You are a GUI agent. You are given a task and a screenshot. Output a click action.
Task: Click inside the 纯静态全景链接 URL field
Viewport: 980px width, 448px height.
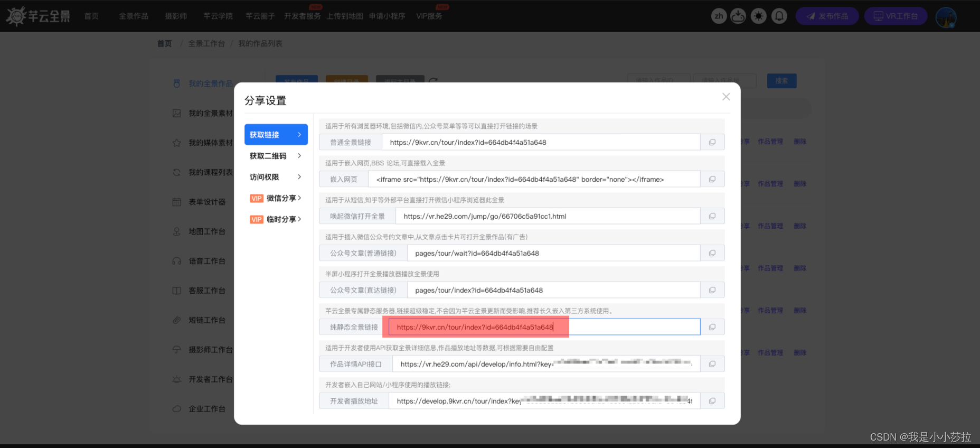(x=544, y=327)
